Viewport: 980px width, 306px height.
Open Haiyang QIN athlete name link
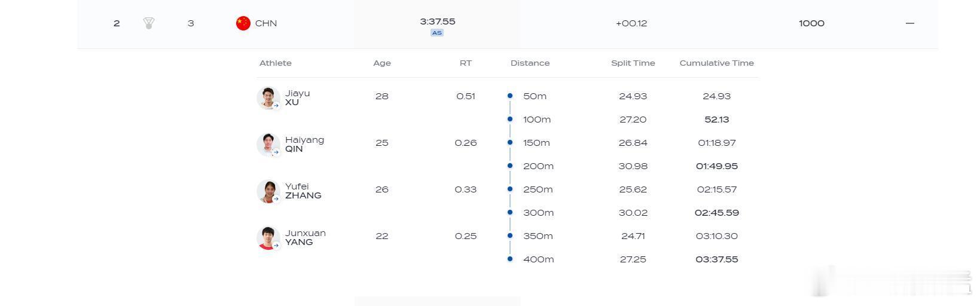304,144
